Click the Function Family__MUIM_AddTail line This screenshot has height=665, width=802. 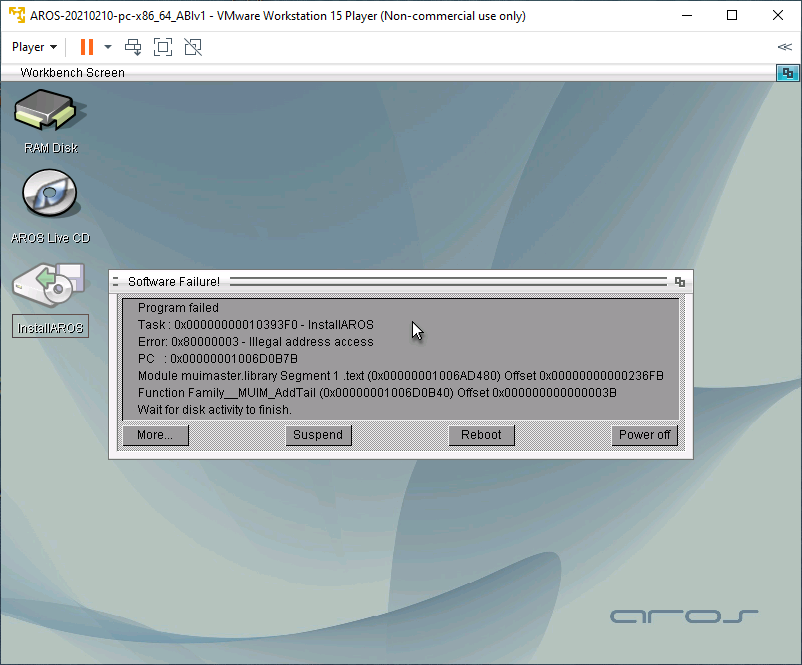click(377, 393)
